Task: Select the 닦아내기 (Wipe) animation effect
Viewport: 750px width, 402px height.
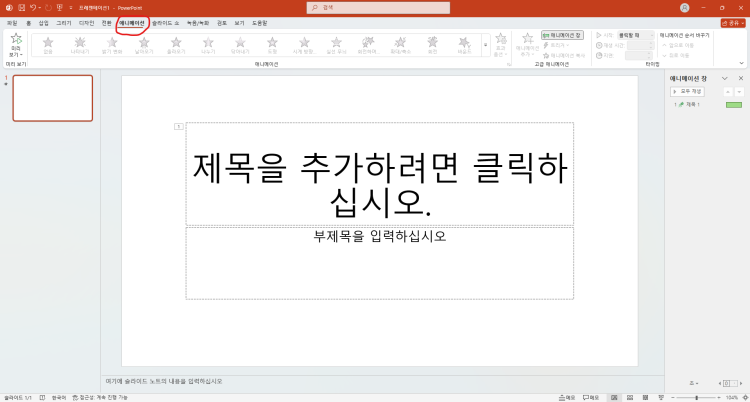Action: (240, 45)
